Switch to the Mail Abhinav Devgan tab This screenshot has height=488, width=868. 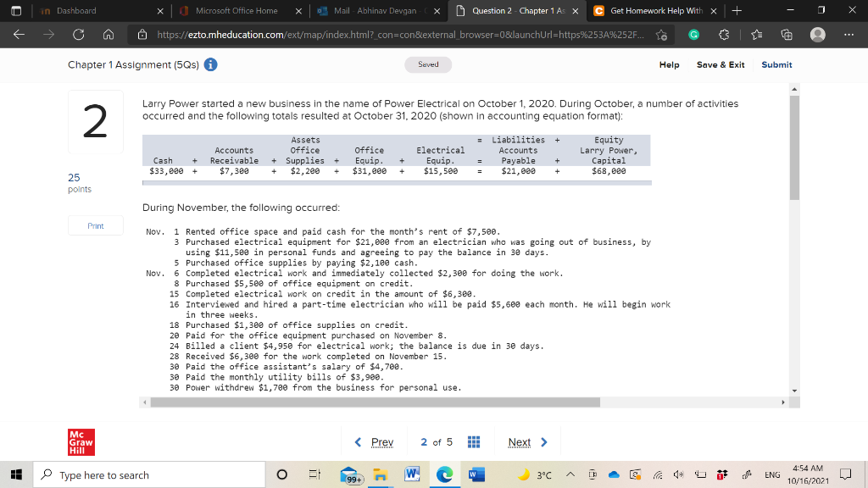[373, 13]
